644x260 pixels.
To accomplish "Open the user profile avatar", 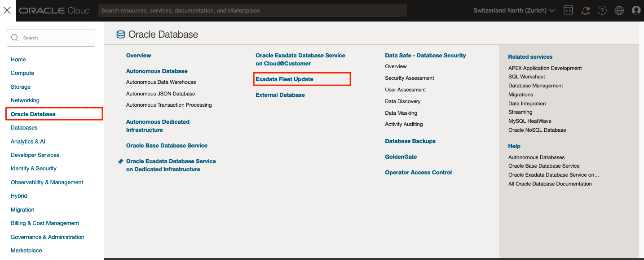I will pyautogui.click(x=636, y=10).
